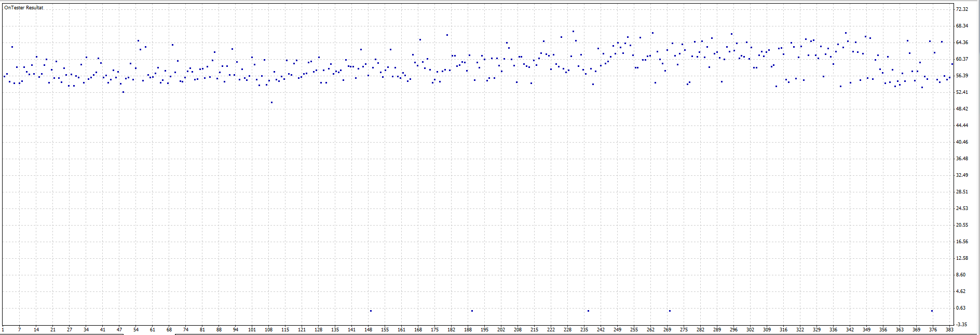This screenshot has height=335, width=980.
Task: Select the 72.32 value on the vertical axis
Action: click(962, 9)
